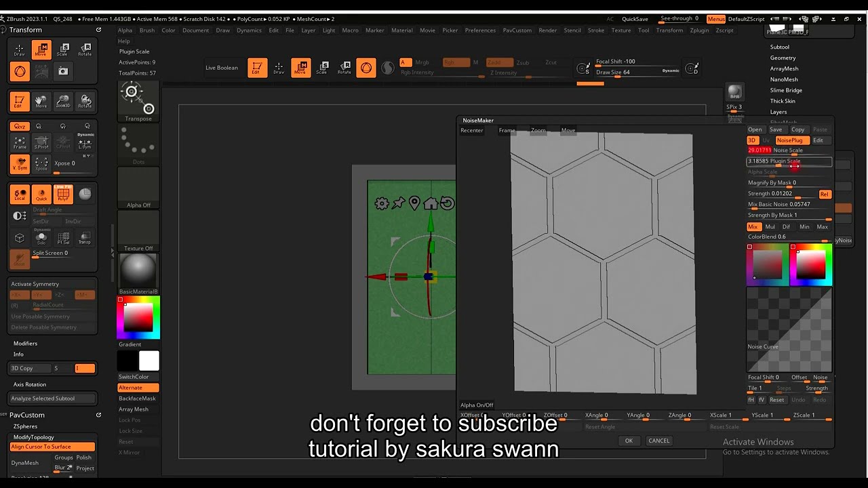Click the QuickSave button
Screen dimensions: 868x488
(635, 19)
